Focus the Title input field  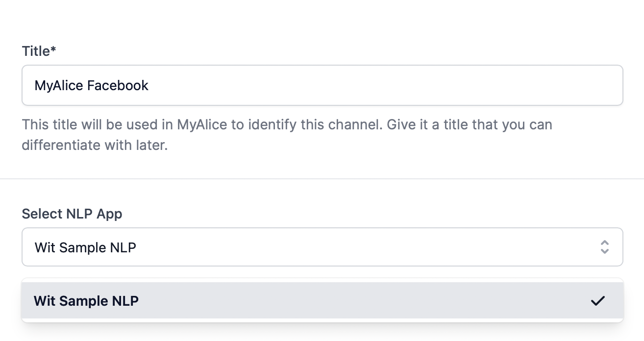coord(322,85)
